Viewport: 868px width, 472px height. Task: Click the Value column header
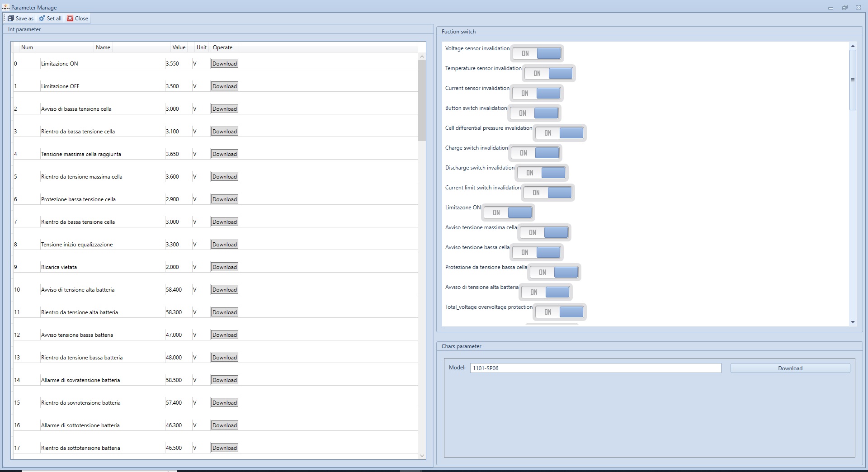pos(179,47)
